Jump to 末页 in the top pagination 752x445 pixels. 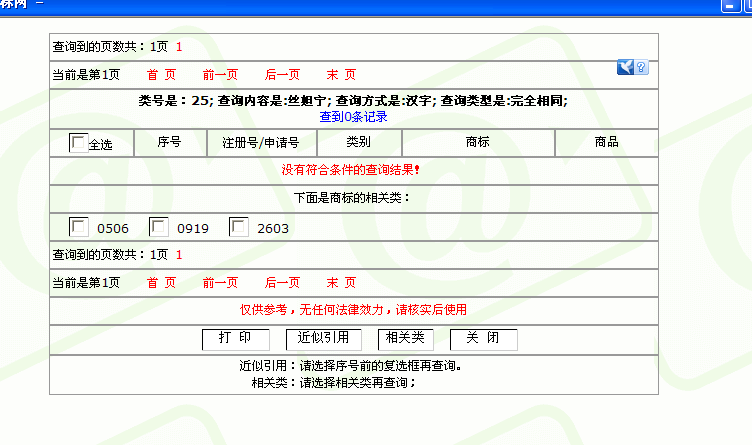tap(341, 75)
